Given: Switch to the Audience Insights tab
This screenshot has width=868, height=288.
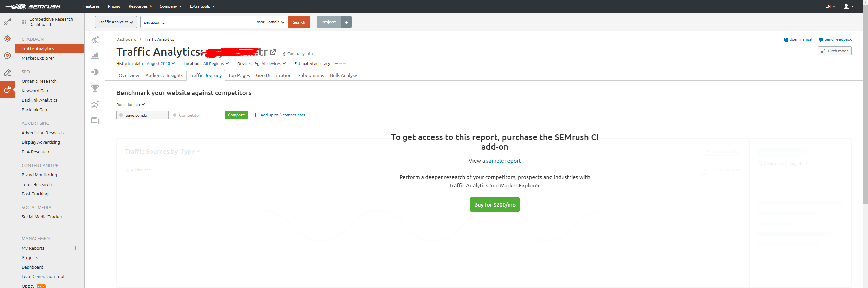Looking at the screenshot, I should (164, 75).
